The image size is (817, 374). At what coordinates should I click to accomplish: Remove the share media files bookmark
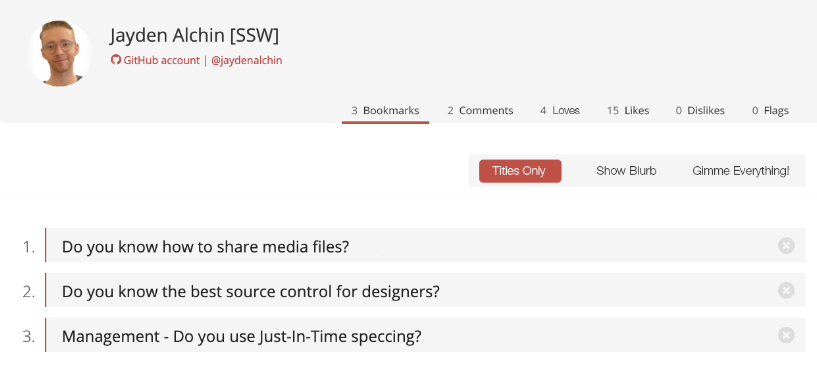[786, 245]
